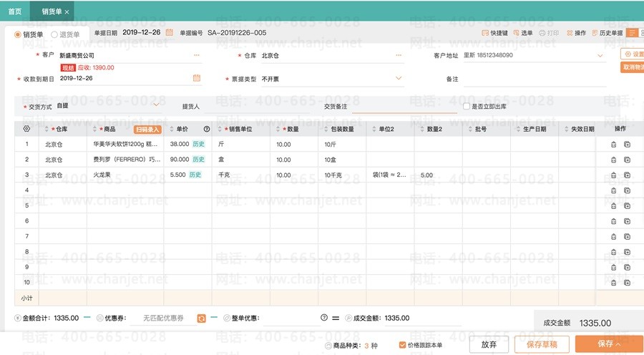644x355 pixels.
Task: Click the table column settings gear icon
Action: tap(26, 129)
